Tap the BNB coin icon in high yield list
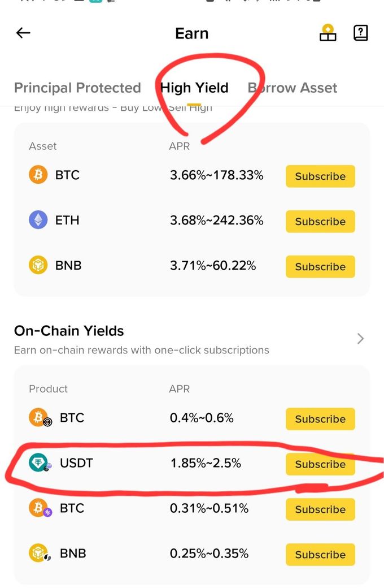The height and width of the screenshot is (588, 384). point(38,265)
